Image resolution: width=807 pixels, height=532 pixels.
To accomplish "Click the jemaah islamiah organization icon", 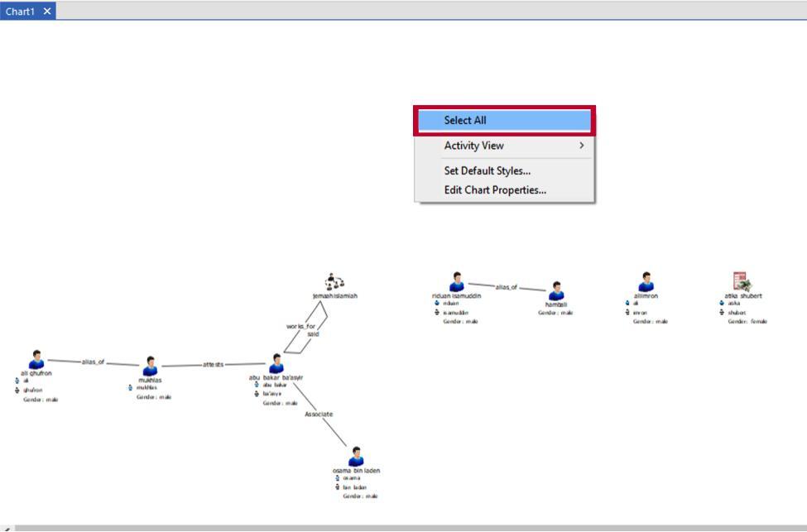I will [334, 282].
